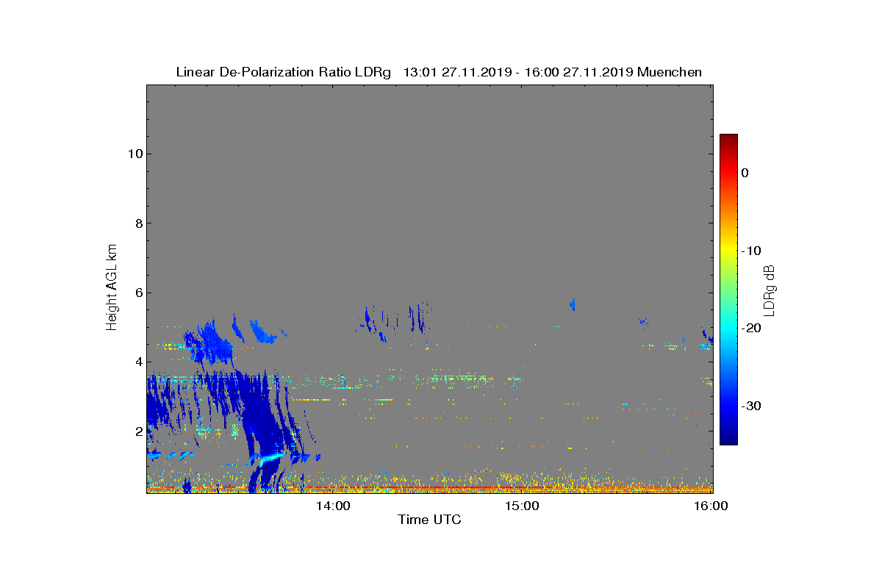Click the colorbar tick label "0"
The image size is (882, 588).
(745, 173)
